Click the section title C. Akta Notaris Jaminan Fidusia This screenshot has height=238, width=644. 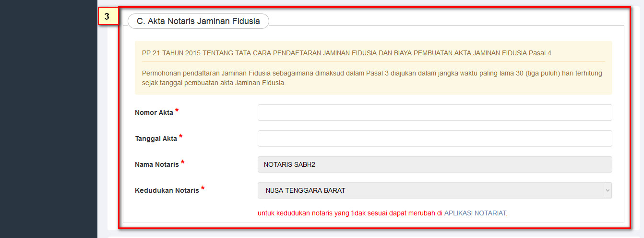pyautogui.click(x=198, y=21)
